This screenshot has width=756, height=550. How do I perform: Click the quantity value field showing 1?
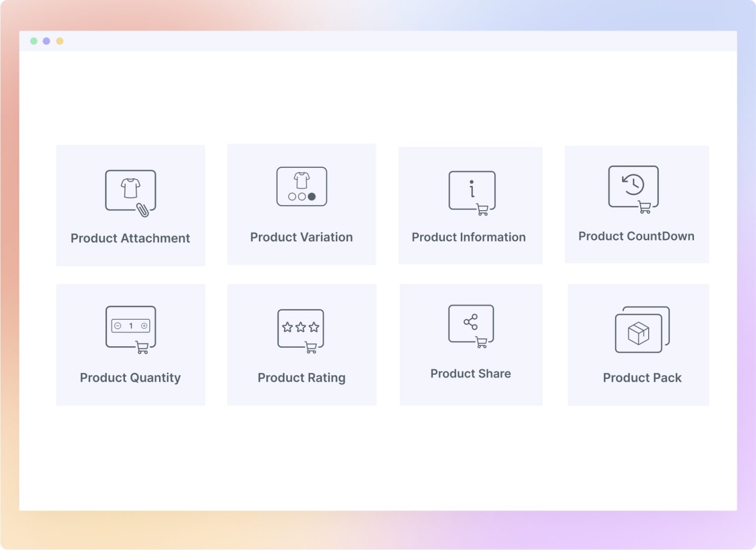130,326
